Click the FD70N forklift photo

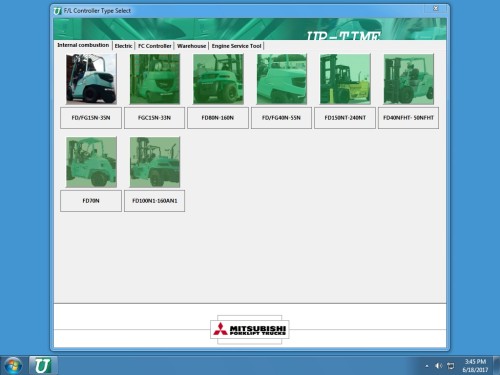pyautogui.click(x=91, y=162)
